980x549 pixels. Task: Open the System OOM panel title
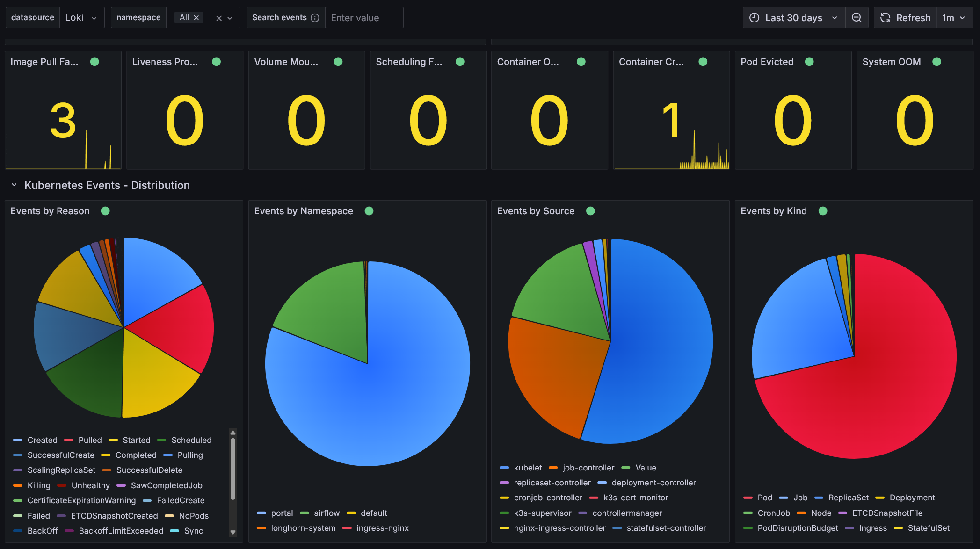point(892,62)
